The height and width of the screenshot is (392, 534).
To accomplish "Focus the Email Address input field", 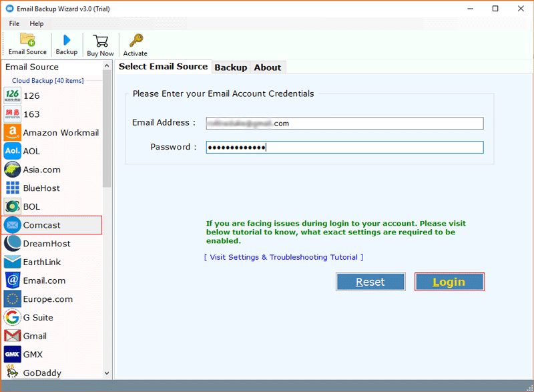I will pos(344,124).
